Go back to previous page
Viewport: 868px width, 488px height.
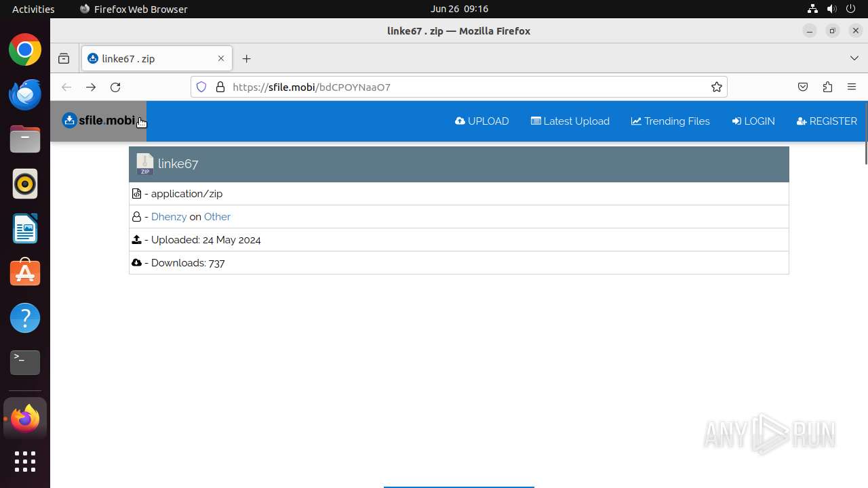pos(66,87)
